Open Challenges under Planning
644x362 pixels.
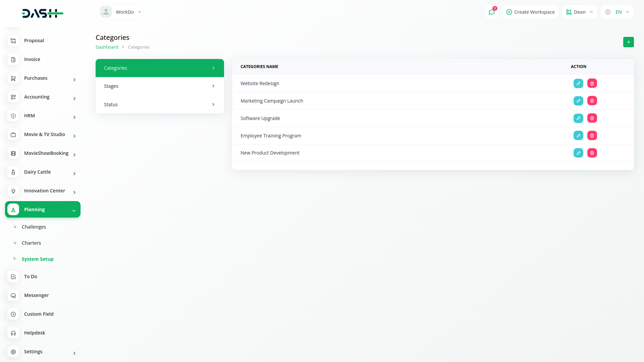coord(34,227)
